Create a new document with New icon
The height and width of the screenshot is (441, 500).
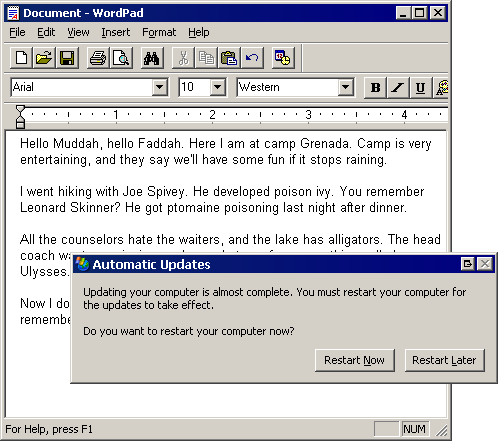pyautogui.click(x=21, y=58)
